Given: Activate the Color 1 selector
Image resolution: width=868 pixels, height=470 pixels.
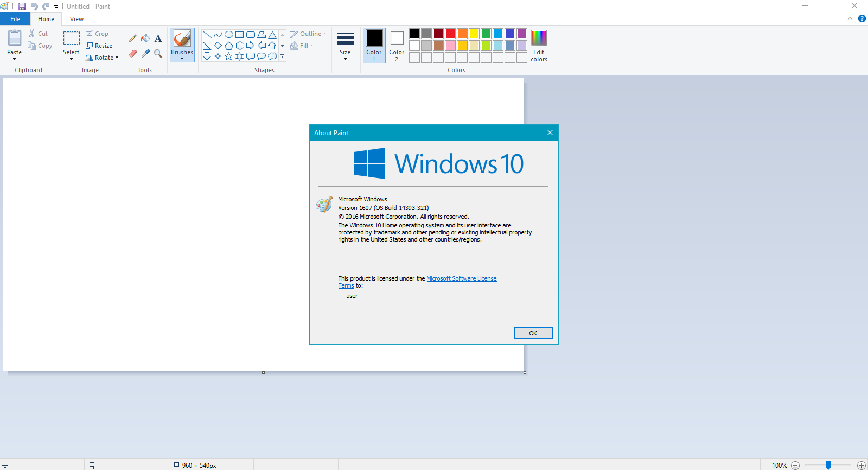Looking at the screenshot, I should click(x=374, y=46).
